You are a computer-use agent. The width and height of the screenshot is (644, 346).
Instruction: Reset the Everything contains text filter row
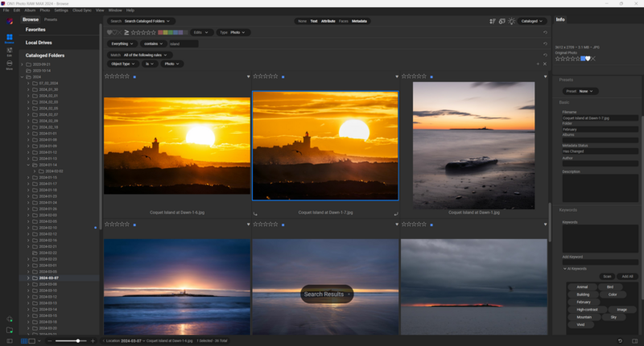click(x=545, y=43)
